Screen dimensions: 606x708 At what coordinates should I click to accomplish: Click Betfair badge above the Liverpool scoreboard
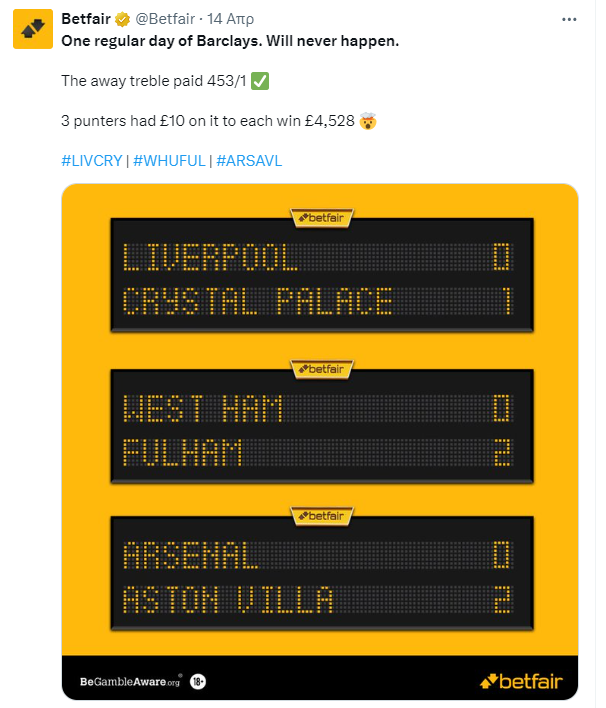click(x=320, y=215)
